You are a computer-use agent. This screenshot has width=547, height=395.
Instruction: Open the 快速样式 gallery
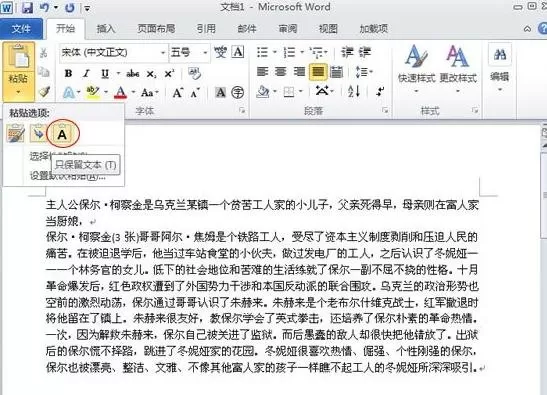click(x=417, y=70)
